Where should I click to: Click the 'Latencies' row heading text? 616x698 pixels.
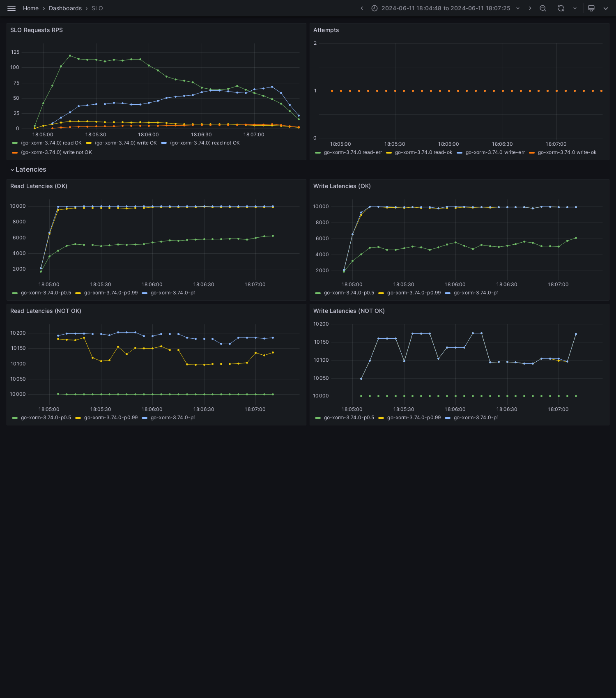[31, 170]
